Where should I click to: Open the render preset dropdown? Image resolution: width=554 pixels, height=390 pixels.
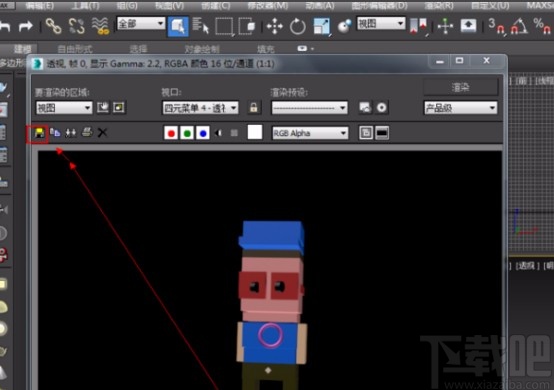coord(310,108)
